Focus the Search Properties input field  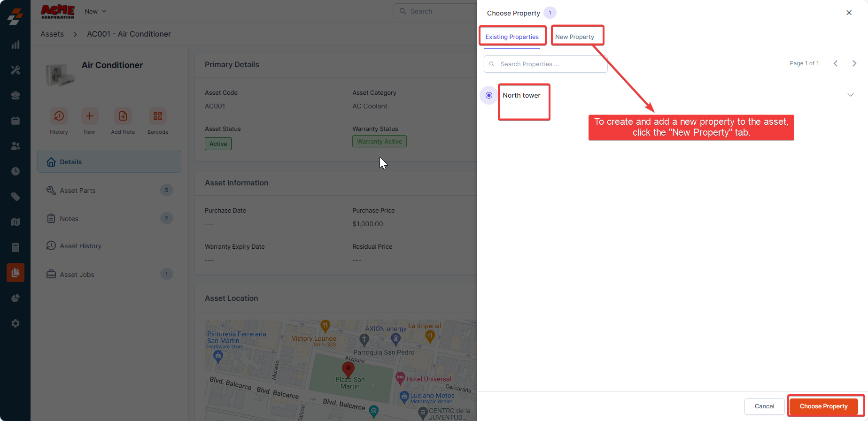pos(546,64)
